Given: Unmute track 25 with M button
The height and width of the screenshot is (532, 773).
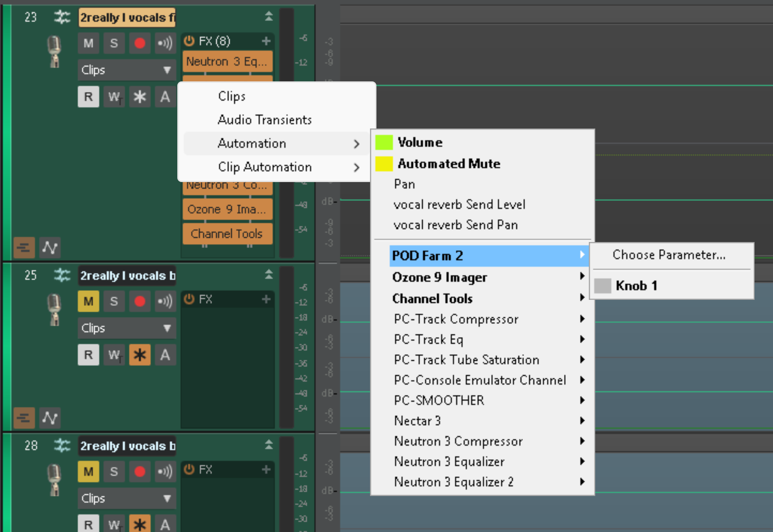Looking at the screenshot, I should coord(89,302).
